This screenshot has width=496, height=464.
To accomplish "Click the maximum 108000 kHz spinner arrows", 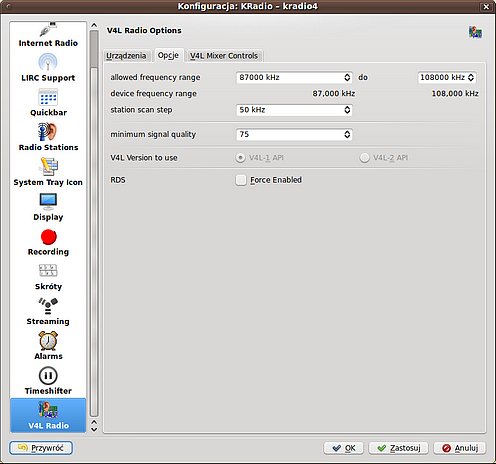I will click(471, 77).
